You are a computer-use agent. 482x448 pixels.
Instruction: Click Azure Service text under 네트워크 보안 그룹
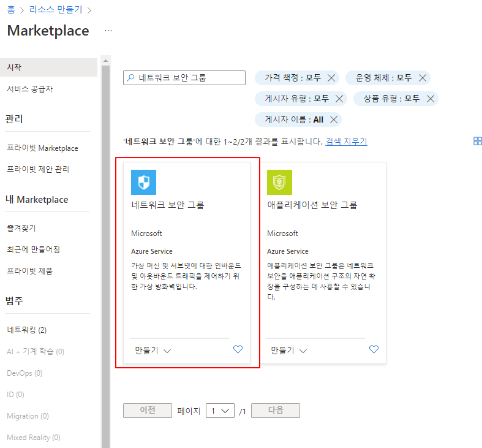pyautogui.click(x=152, y=251)
